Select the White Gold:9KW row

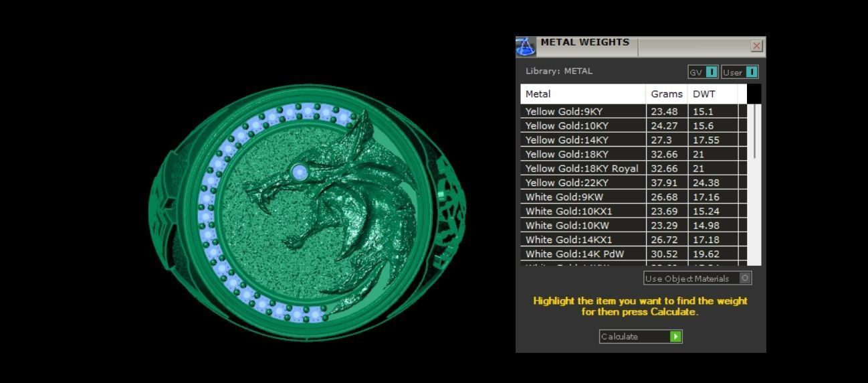634,197
